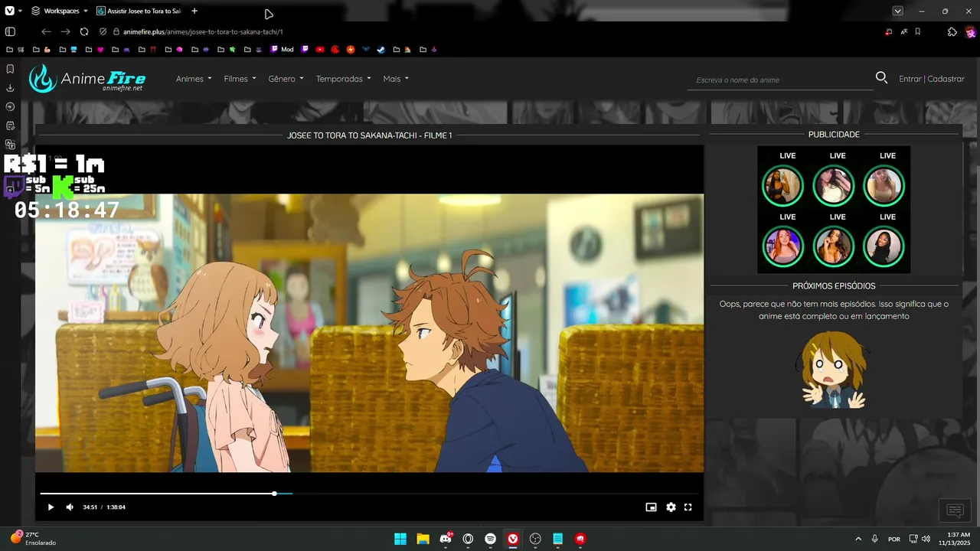Image resolution: width=980 pixels, height=551 pixels.
Task: Play the video with play button
Action: (51, 507)
